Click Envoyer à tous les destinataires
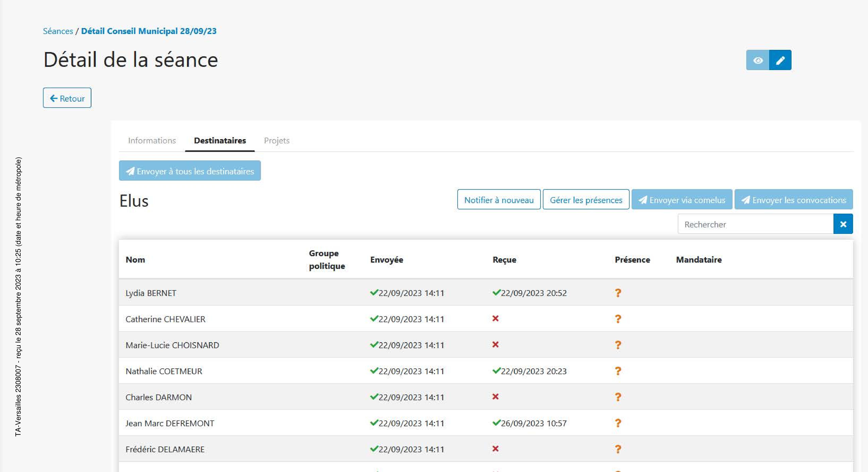Screen dimensions: 868x472 190,171
